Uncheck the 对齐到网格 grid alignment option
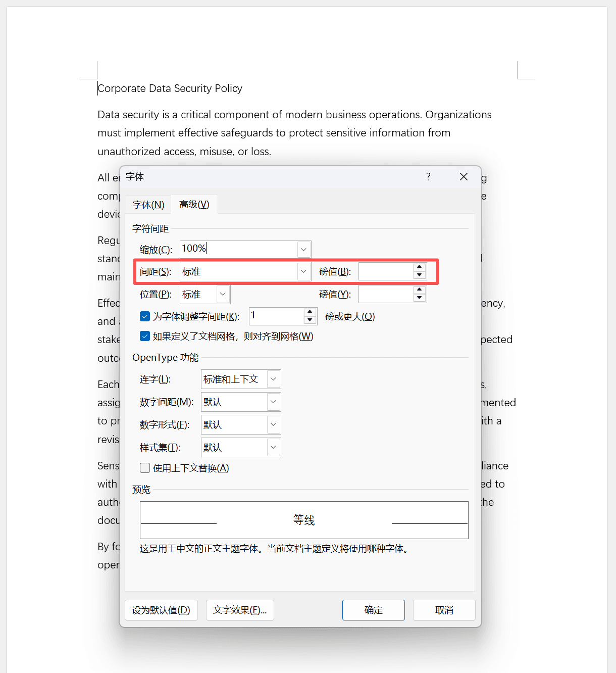The width and height of the screenshot is (616, 673). [x=145, y=336]
